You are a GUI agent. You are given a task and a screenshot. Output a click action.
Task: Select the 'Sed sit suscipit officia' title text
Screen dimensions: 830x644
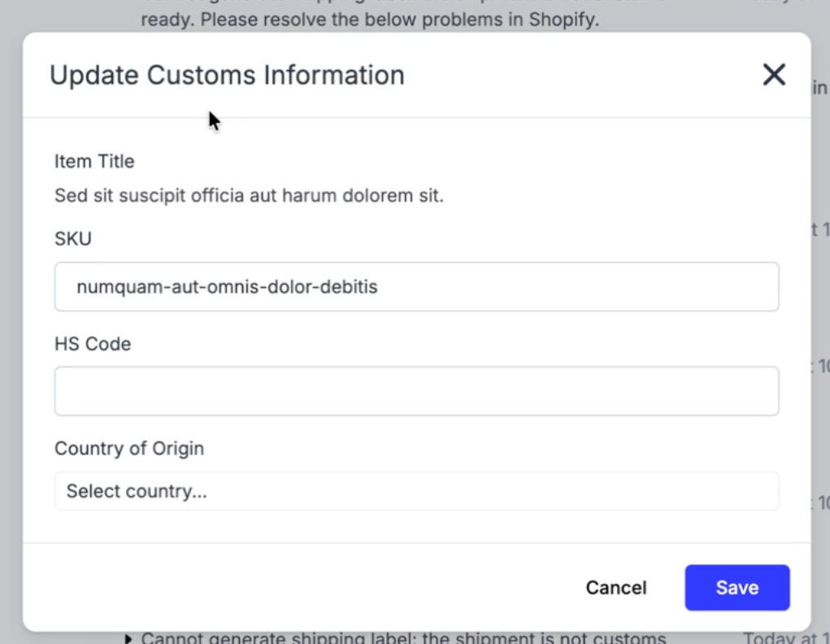tap(249, 196)
